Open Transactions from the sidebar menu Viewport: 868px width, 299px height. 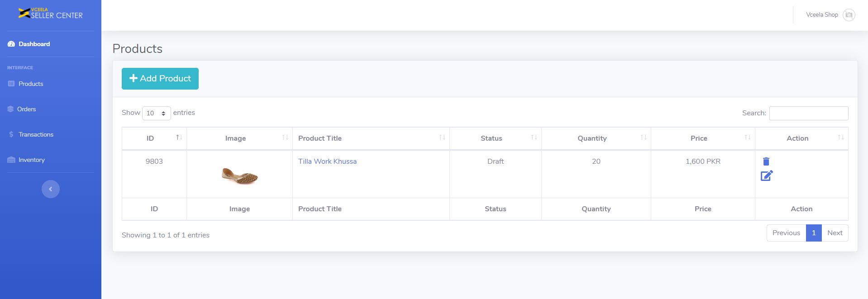36,134
